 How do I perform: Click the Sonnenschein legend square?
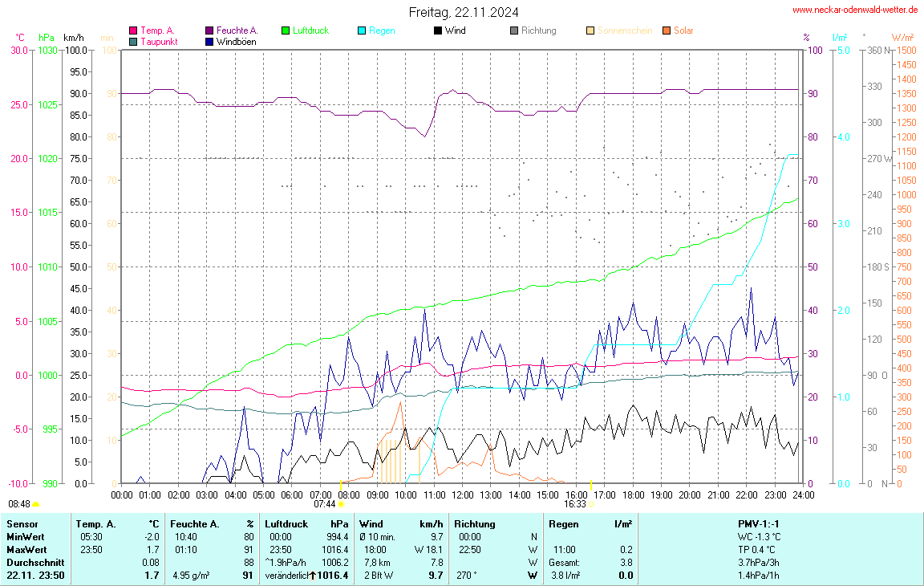[590, 31]
